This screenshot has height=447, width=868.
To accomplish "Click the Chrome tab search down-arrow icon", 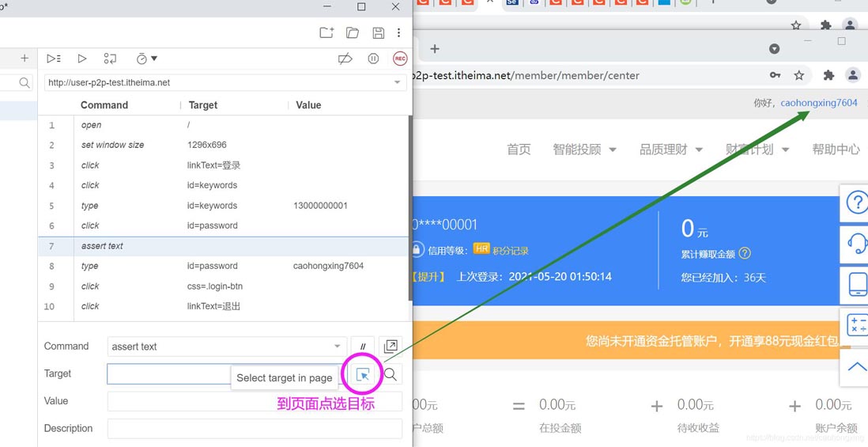I will [775, 49].
